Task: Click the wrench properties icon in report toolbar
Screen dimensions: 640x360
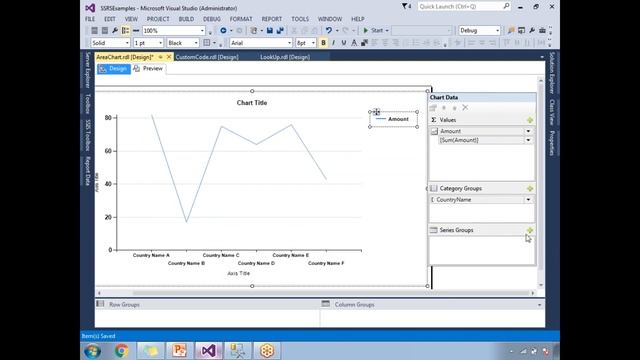Action: (x=115, y=31)
